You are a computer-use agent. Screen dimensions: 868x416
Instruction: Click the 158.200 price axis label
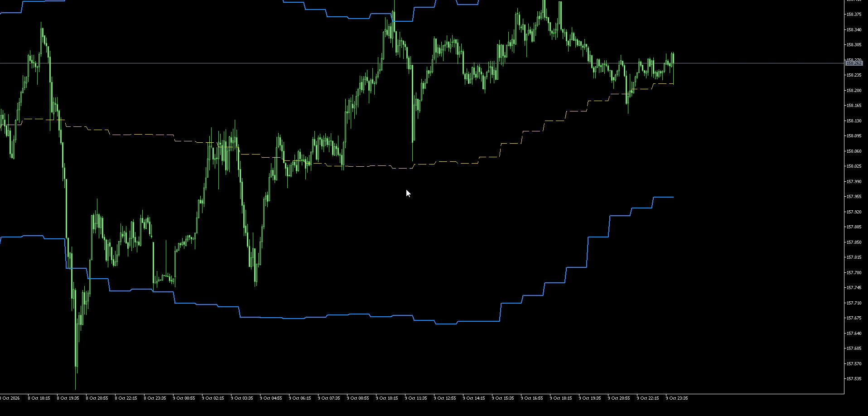854,91
